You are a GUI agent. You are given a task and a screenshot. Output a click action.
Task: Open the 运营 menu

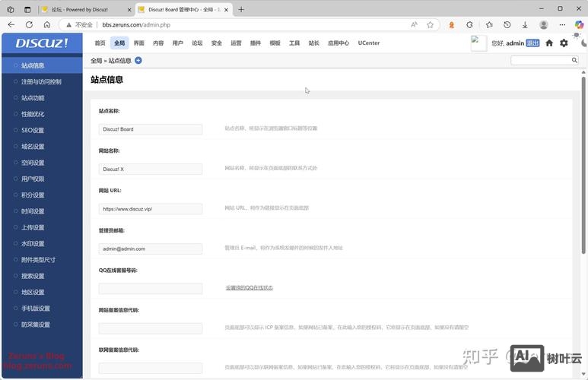(x=236, y=43)
